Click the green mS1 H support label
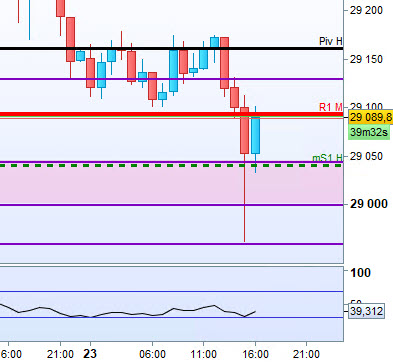 (x=327, y=158)
